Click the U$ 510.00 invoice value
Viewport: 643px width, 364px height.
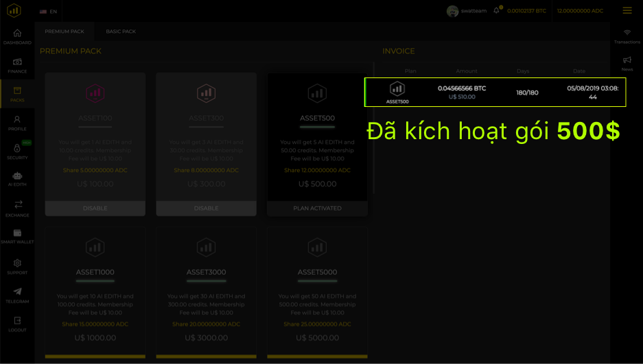[x=462, y=97]
